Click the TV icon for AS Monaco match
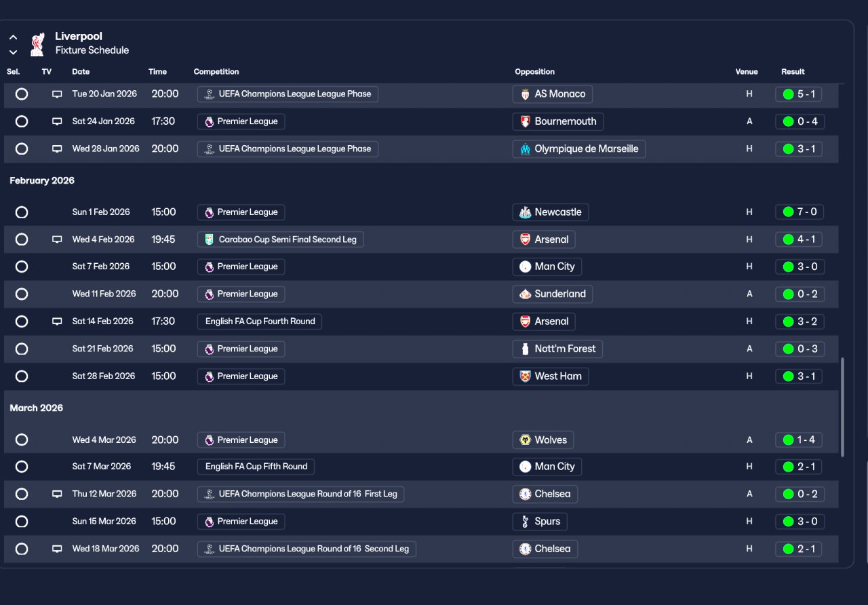Screen dimensions: 868x605 click(57, 94)
